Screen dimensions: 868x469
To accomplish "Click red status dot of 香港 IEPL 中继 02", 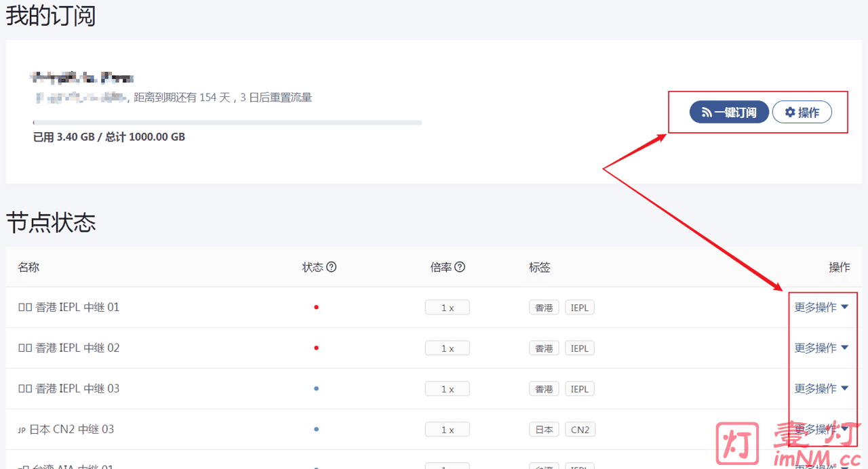I will pyautogui.click(x=316, y=348).
